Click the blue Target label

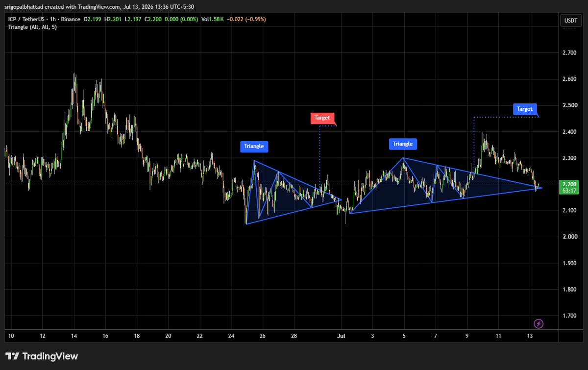click(524, 109)
